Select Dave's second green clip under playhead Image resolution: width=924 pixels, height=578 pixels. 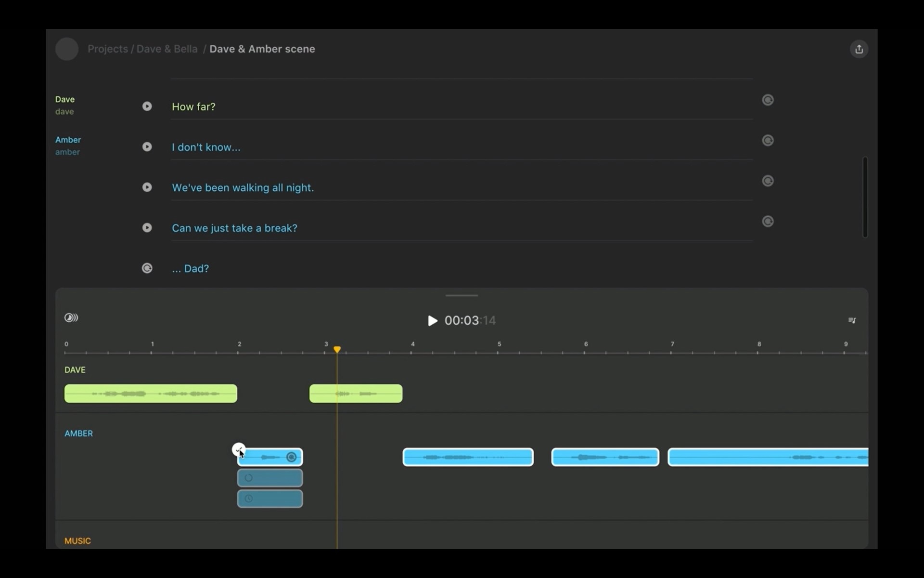tap(356, 394)
